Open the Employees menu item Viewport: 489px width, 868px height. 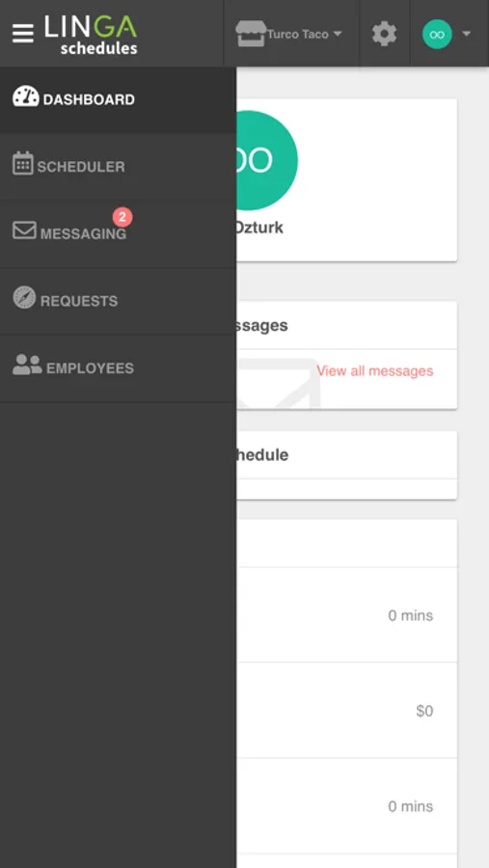click(118, 368)
